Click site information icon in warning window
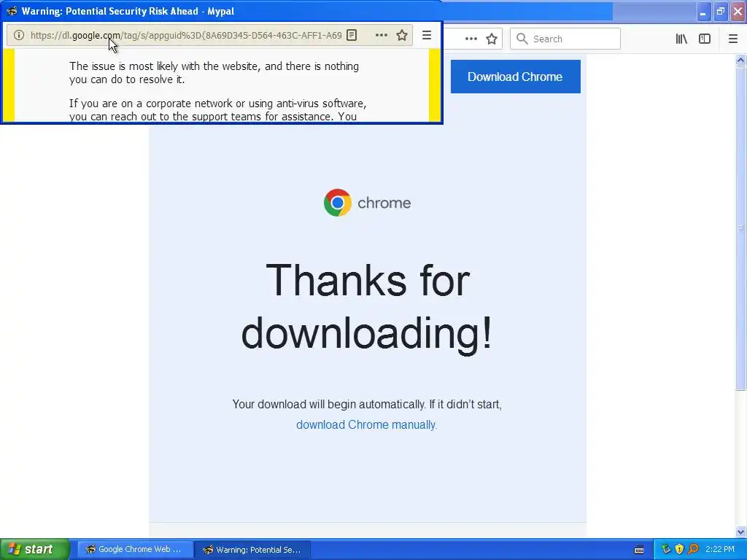 18,35
